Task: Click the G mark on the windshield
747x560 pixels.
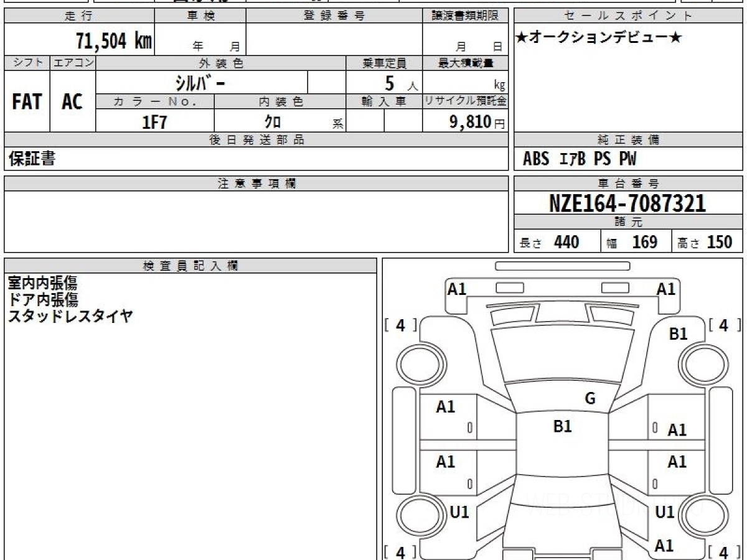Action: [x=590, y=399]
